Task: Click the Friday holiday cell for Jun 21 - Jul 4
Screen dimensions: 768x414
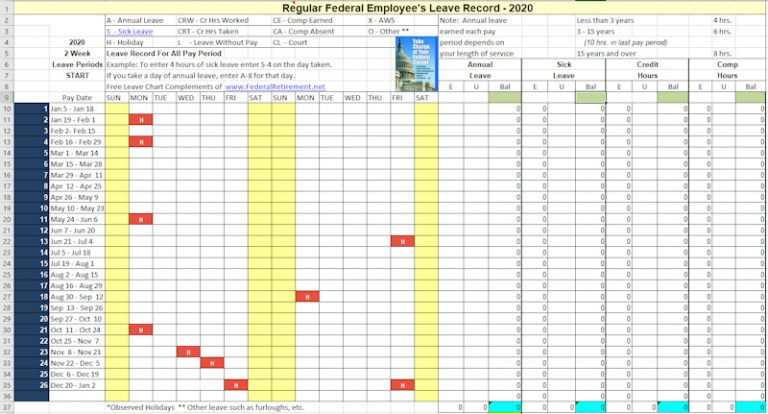Action: pos(402,241)
